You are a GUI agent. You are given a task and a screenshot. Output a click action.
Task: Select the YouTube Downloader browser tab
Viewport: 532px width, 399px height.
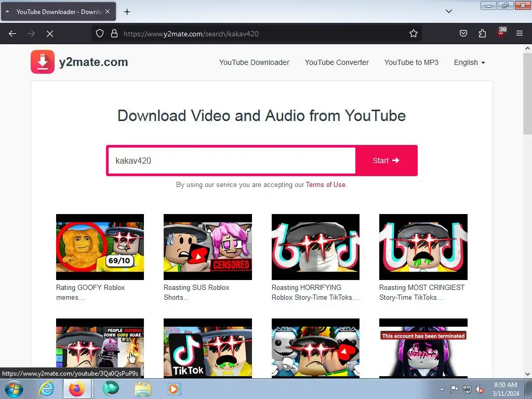pos(58,11)
